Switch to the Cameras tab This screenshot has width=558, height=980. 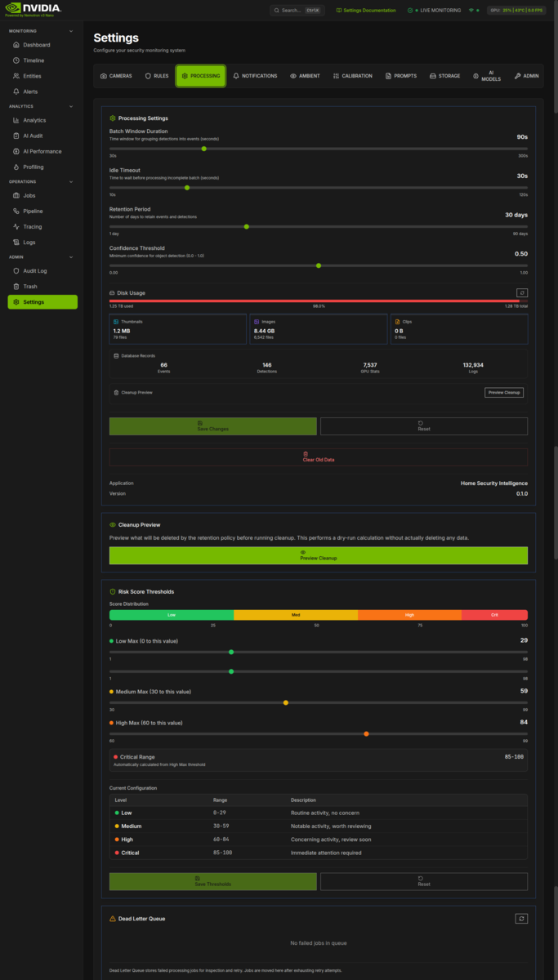point(116,76)
